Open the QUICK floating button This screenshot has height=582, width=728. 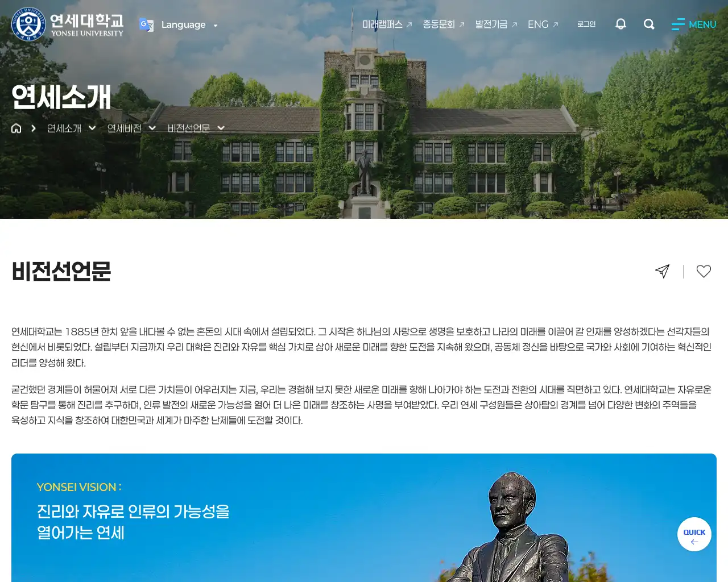click(x=694, y=534)
